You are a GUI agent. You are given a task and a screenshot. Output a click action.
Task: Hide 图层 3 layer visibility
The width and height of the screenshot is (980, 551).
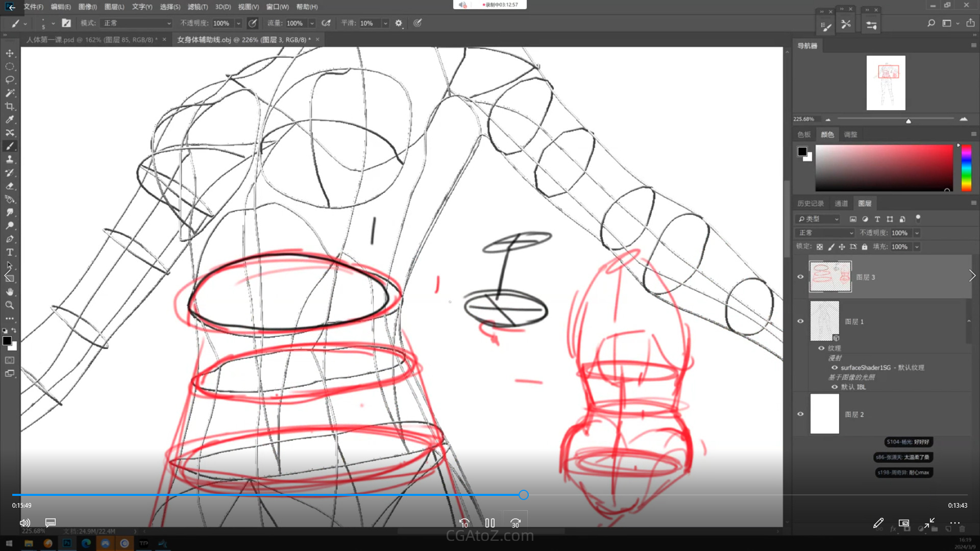pos(800,277)
